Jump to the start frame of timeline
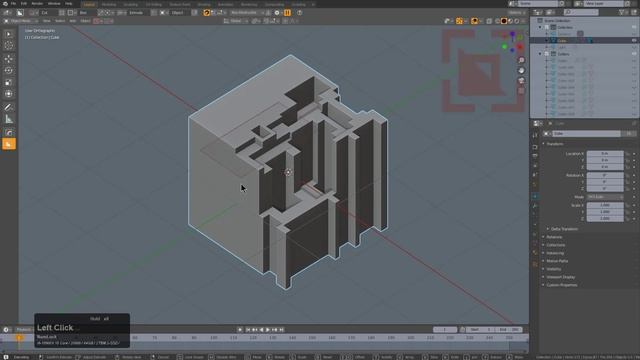640x360 pixels. coord(248,329)
